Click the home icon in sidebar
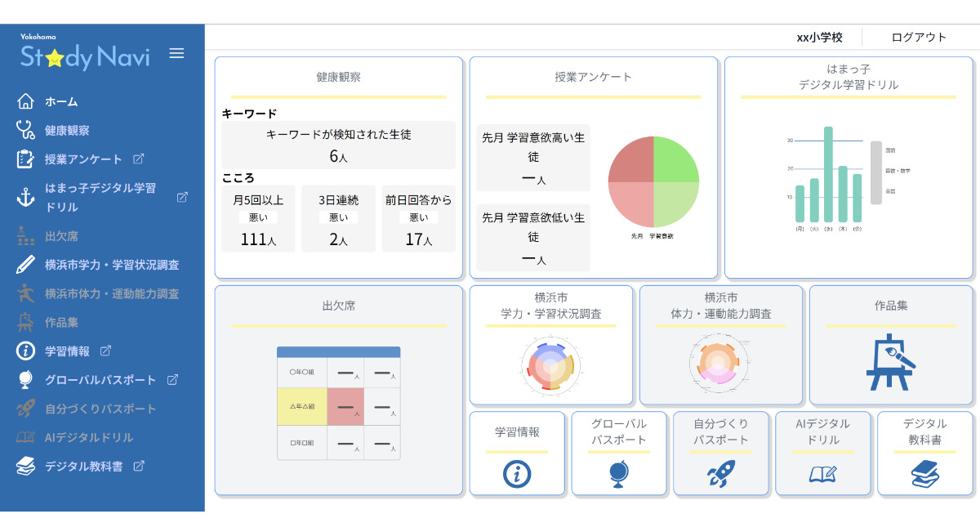The width and height of the screenshot is (980, 523). click(25, 102)
